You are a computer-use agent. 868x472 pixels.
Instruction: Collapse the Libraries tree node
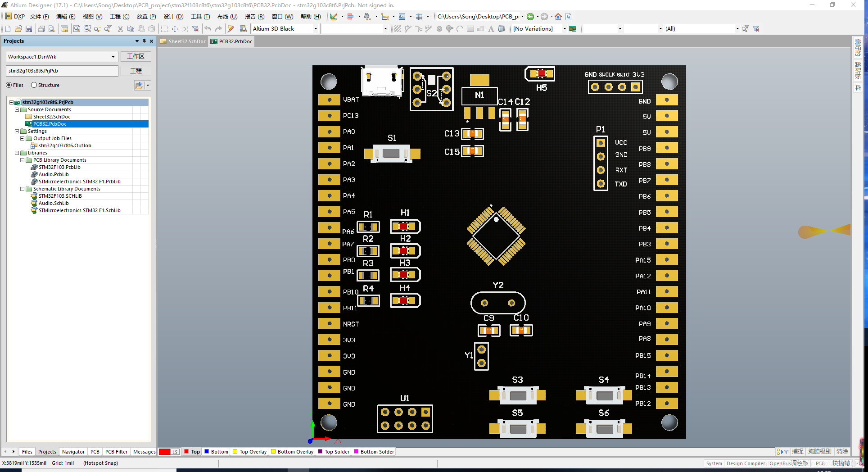(x=17, y=153)
